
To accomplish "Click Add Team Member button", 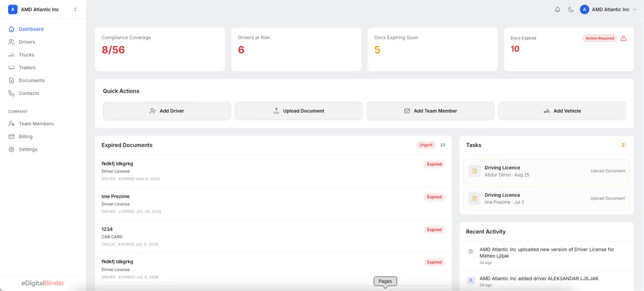I will coord(431,111).
